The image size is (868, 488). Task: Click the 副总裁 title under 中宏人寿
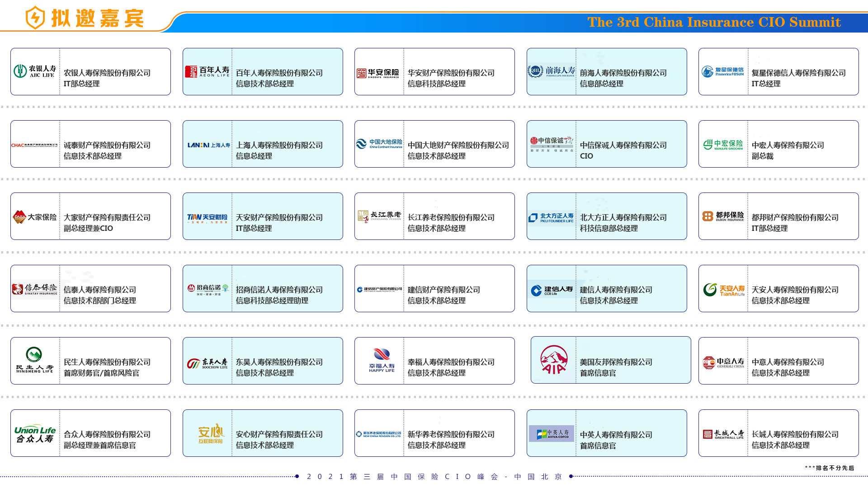(763, 156)
